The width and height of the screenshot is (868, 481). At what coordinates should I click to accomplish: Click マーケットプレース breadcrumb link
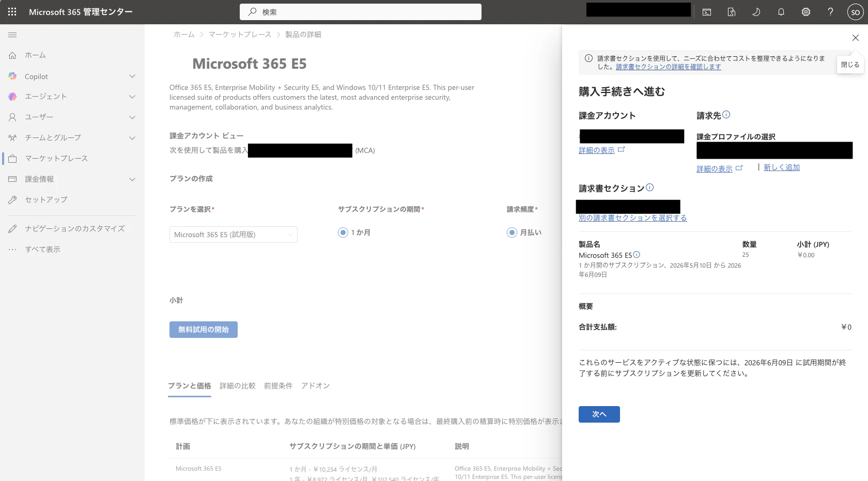(x=240, y=35)
